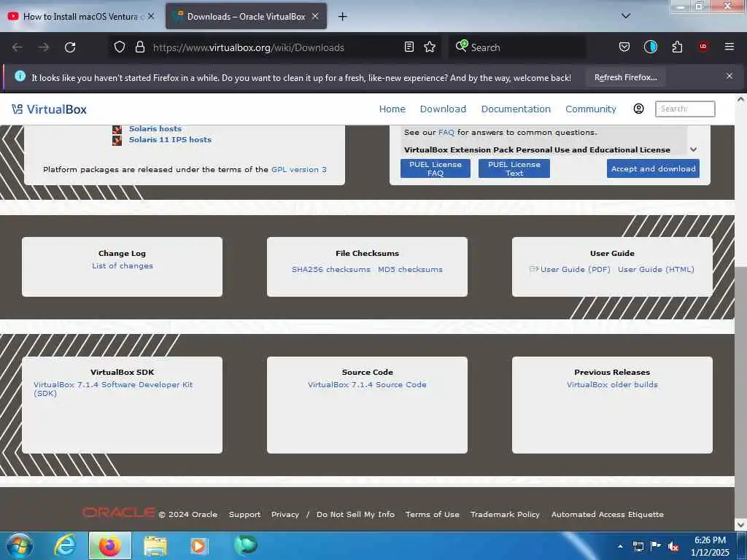Click the Refresh Firefox... button

pyautogui.click(x=625, y=77)
